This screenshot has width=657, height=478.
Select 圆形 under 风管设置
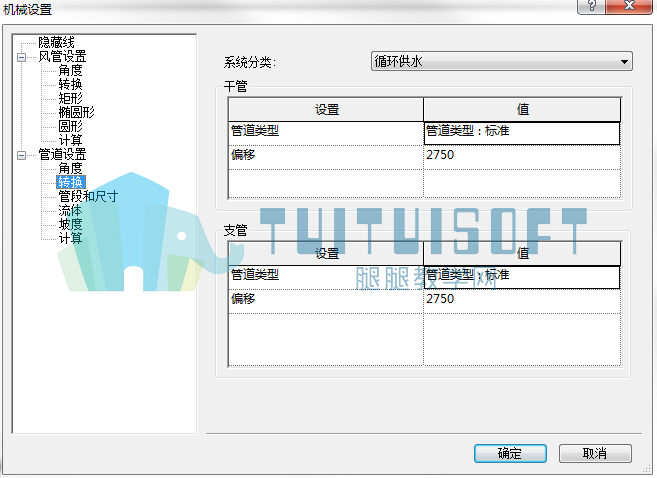tap(70, 126)
